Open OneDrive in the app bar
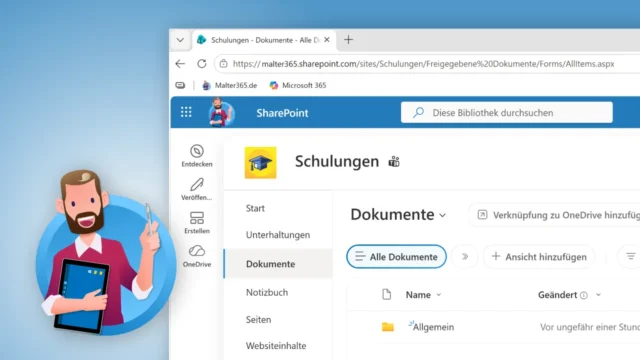The height and width of the screenshot is (360, 640). [x=197, y=256]
